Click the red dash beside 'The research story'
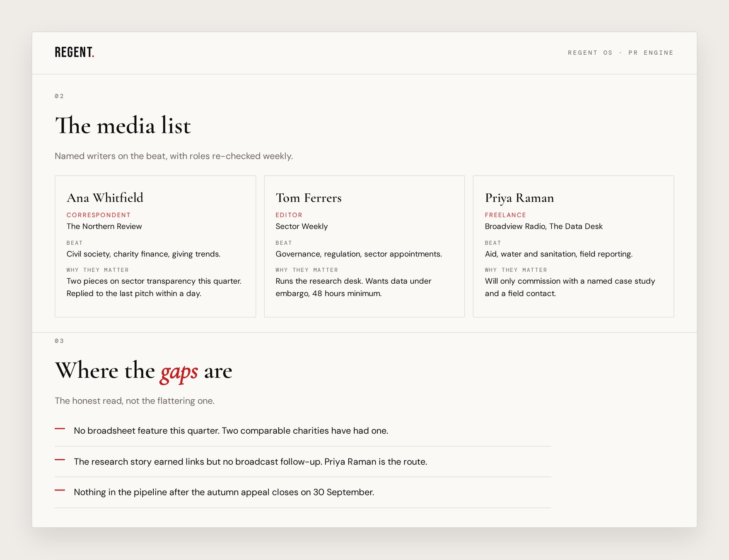The image size is (729, 560). point(60,460)
